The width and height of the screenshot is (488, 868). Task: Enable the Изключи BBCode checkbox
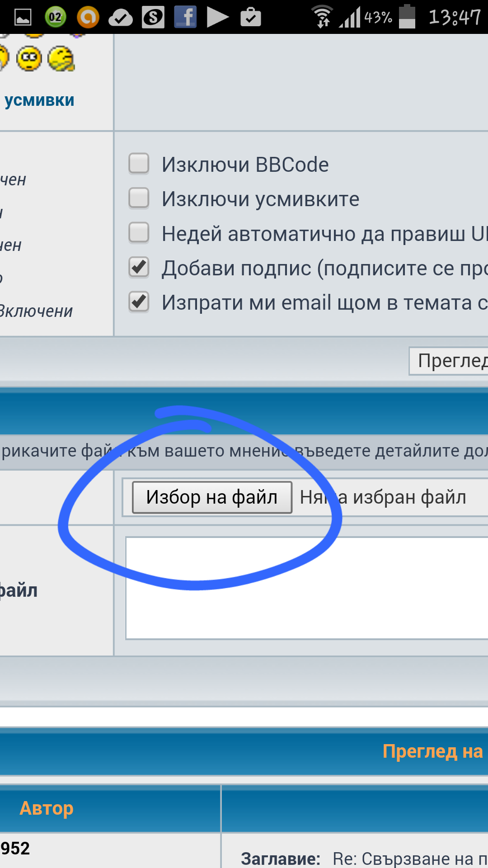point(139,164)
